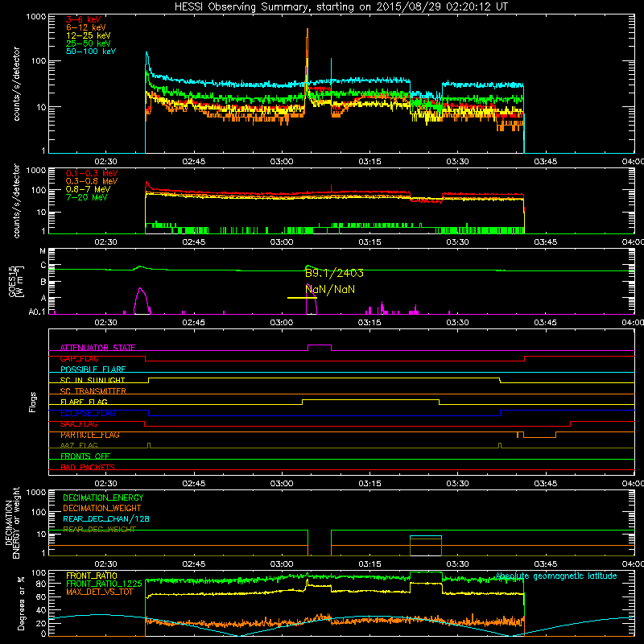The height and width of the screenshot is (644, 644).
Task: Select the 25-50 keV legend label
Action: click(x=88, y=43)
